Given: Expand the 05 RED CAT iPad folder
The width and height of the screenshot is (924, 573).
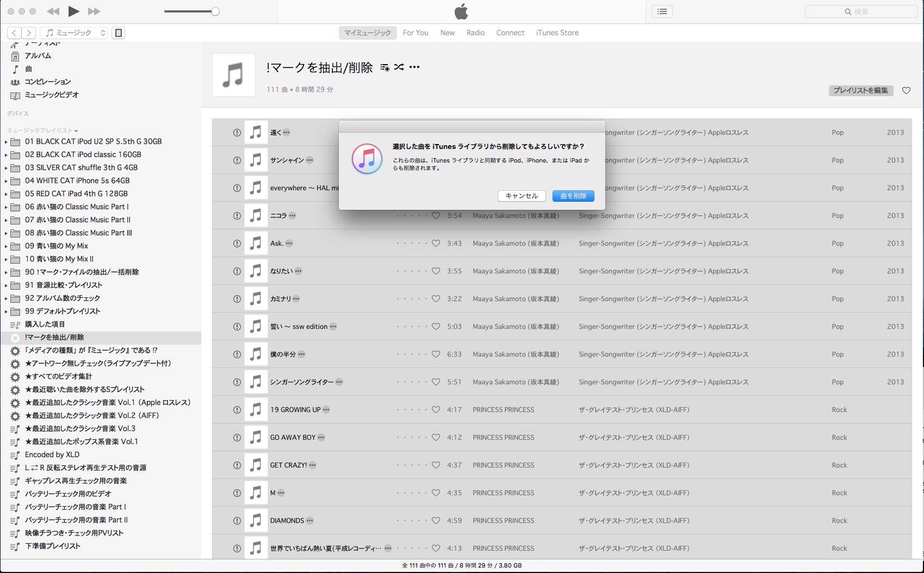Looking at the screenshot, I should point(6,194).
